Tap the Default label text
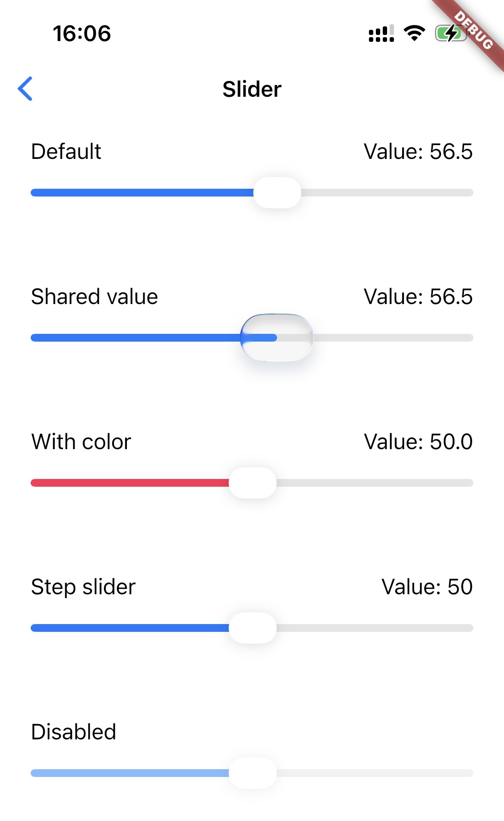 tap(66, 151)
